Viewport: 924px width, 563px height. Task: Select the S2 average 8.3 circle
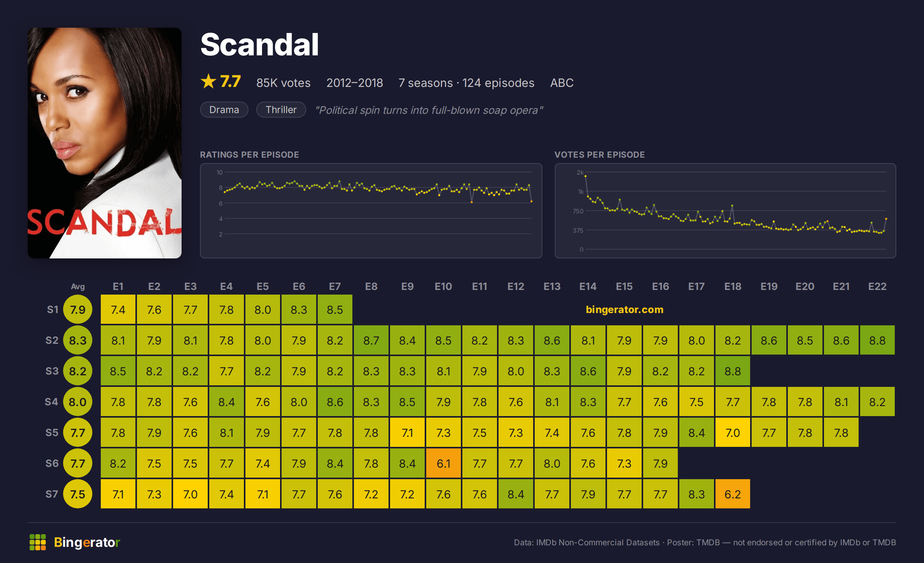pos(78,340)
